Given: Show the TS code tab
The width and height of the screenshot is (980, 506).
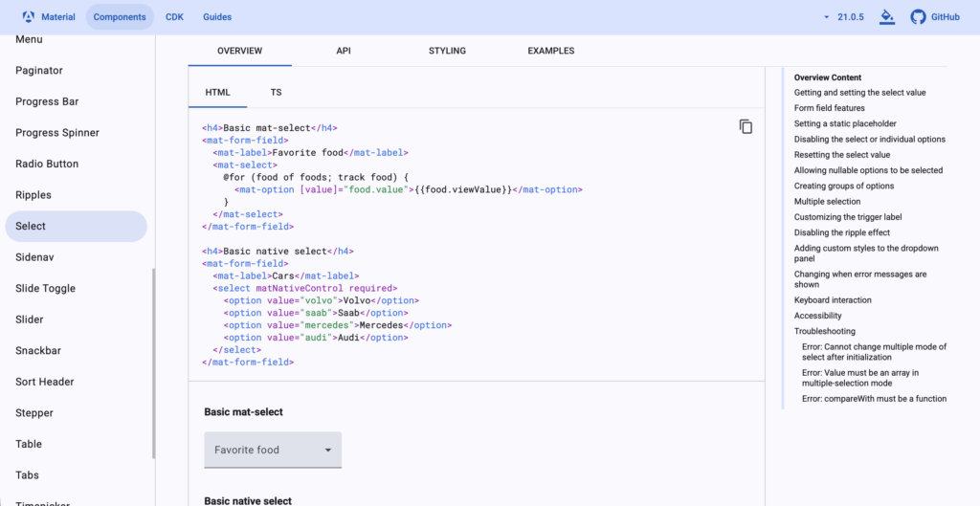Looking at the screenshot, I should [x=276, y=93].
